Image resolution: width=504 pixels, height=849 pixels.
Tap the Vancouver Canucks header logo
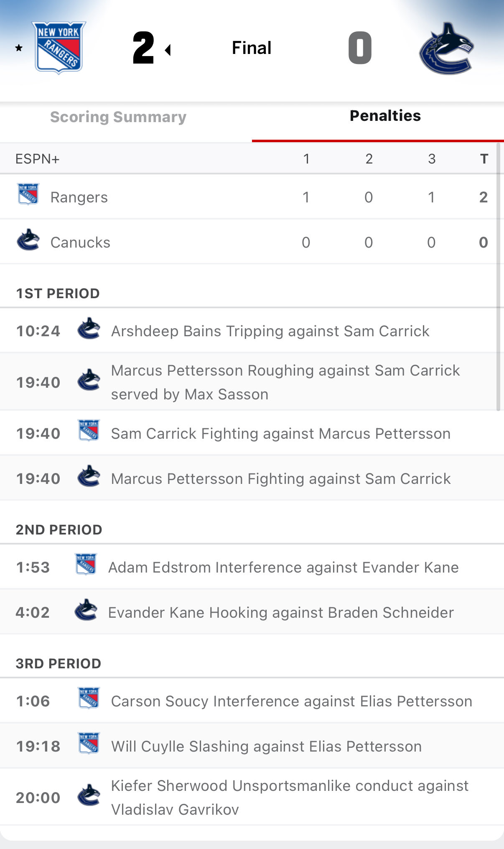click(446, 48)
